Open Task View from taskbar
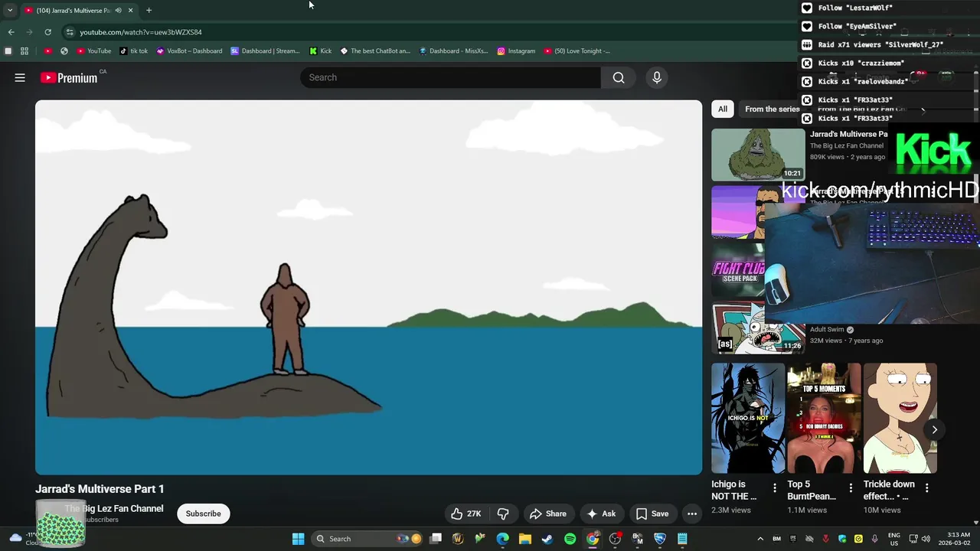The image size is (980, 551). point(436,539)
